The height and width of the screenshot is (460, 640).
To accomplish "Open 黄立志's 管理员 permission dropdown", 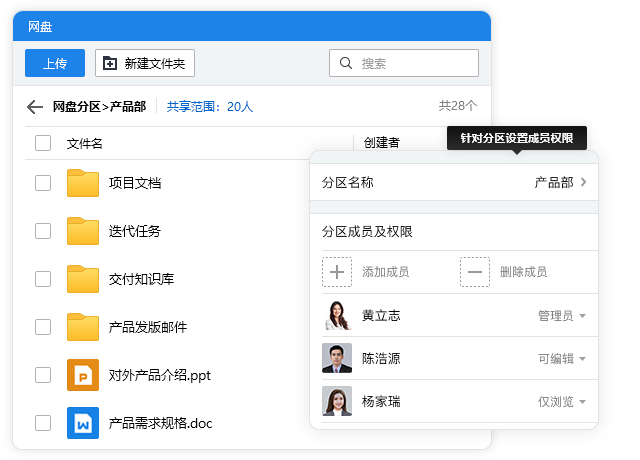I will [562, 316].
